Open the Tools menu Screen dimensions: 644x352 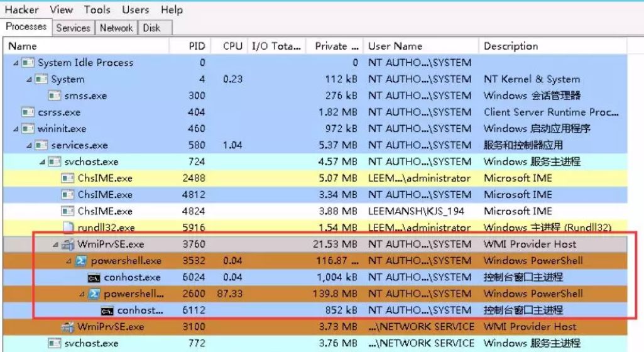[97, 9]
